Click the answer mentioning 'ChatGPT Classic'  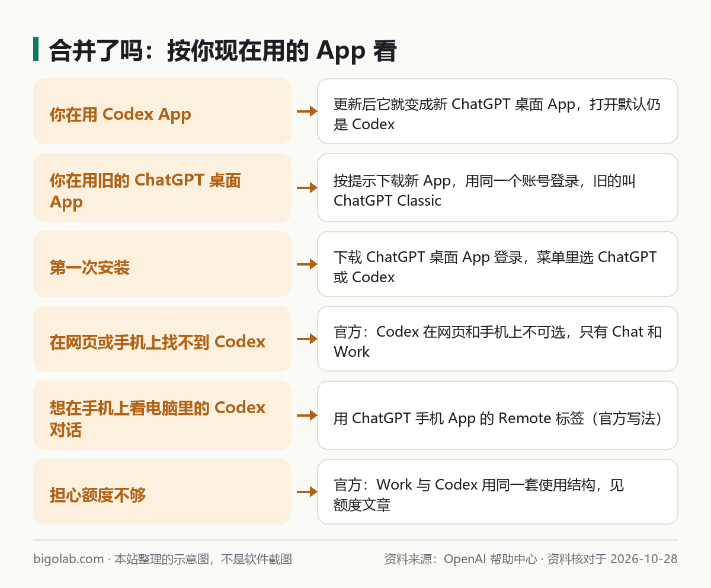(498, 187)
